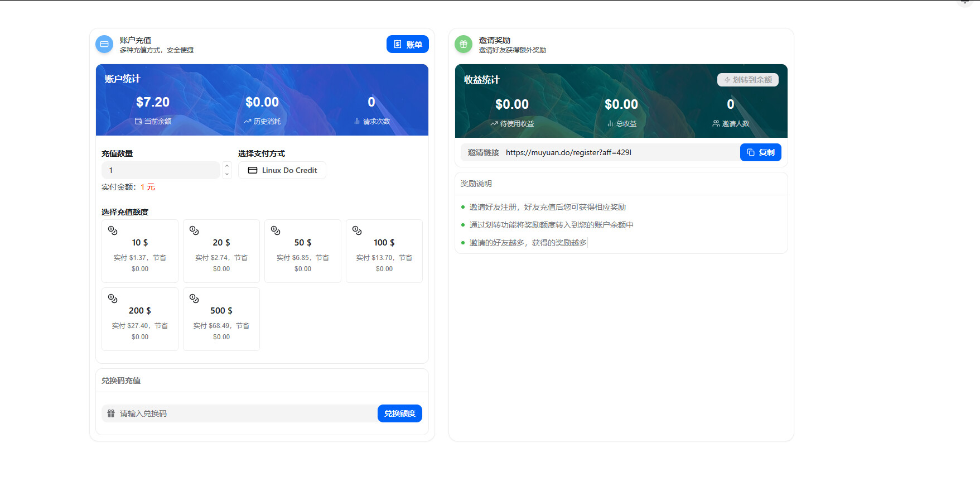980x491 pixels.
Task: Select the 50 $ recharge card
Action: [303, 251]
